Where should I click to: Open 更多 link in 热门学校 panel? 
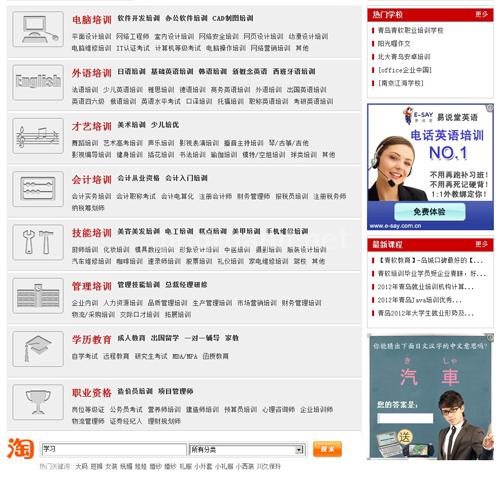pyautogui.click(x=481, y=14)
